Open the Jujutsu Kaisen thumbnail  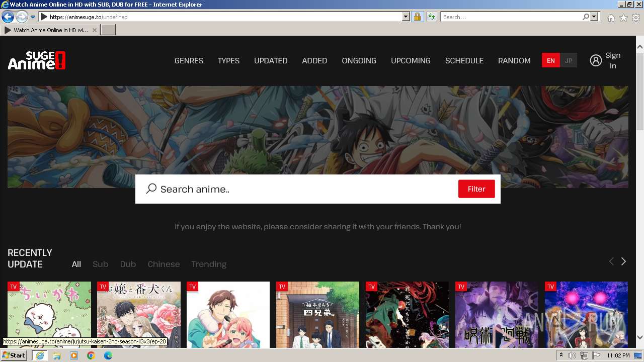[x=497, y=315]
